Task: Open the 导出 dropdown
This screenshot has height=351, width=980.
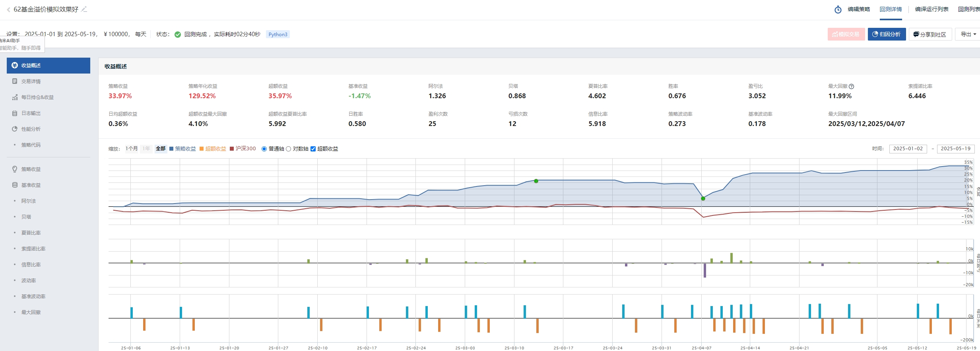Action: tap(968, 35)
